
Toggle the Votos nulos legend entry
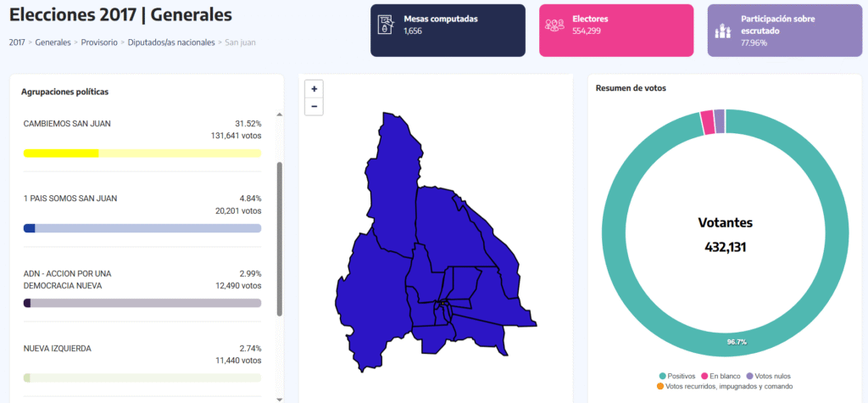tap(768, 376)
